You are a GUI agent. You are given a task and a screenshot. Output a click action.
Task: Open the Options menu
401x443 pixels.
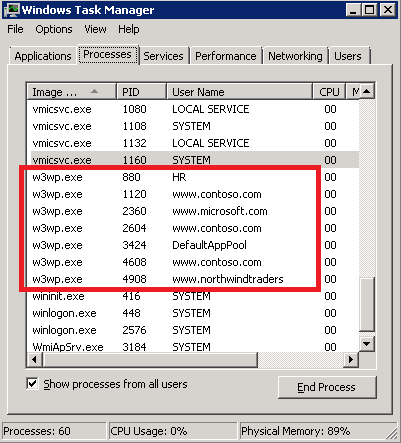click(54, 29)
